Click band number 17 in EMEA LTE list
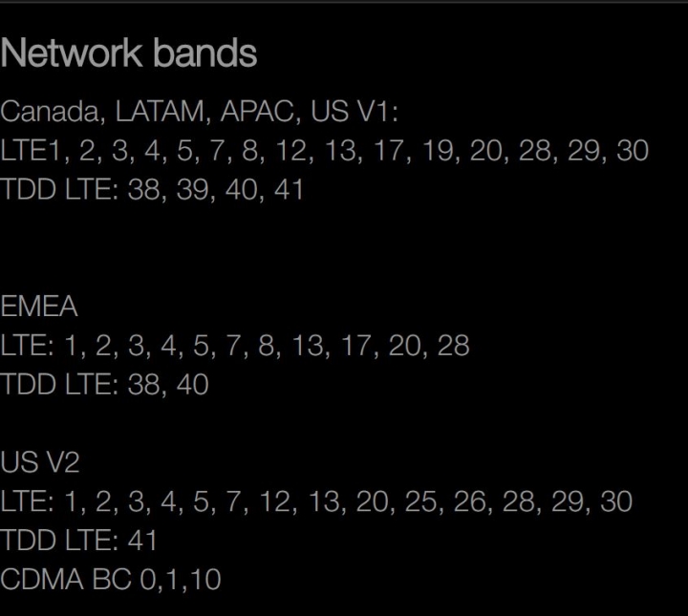 tap(356, 346)
